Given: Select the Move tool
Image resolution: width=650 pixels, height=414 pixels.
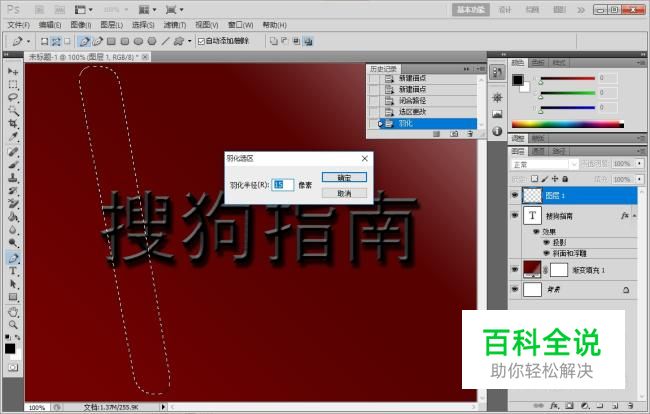Looking at the screenshot, I should 13,72.
